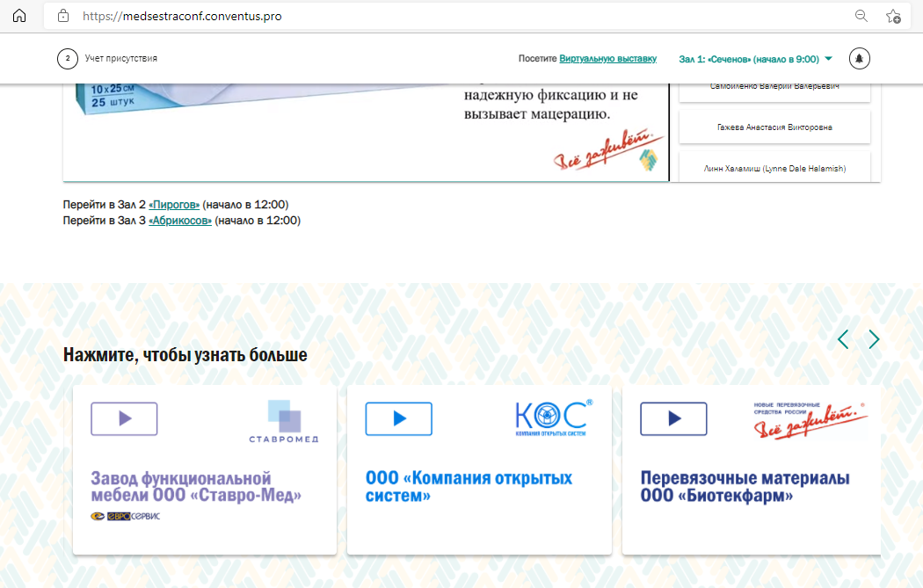
Task: Add page to favorites star
Action: [x=893, y=16]
